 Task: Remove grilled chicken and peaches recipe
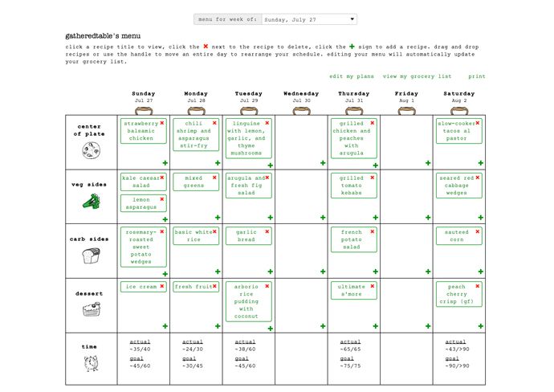click(372, 123)
